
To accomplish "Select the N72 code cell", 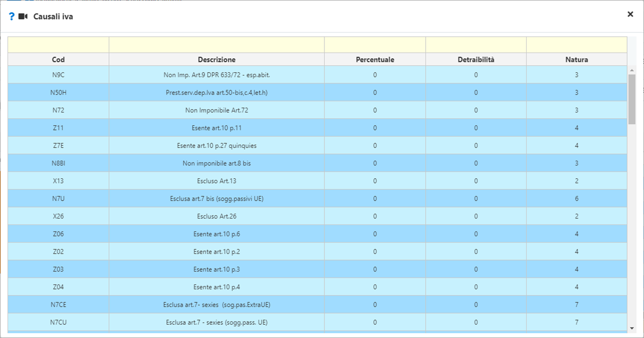I will 58,110.
